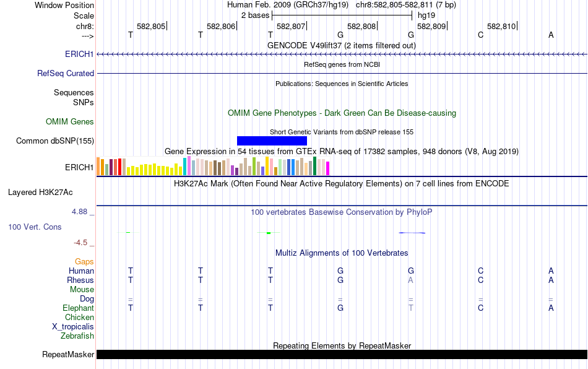This screenshot has height=369, width=588.
Task: Click the ---> sequence direction label
Action: click(88, 36)
